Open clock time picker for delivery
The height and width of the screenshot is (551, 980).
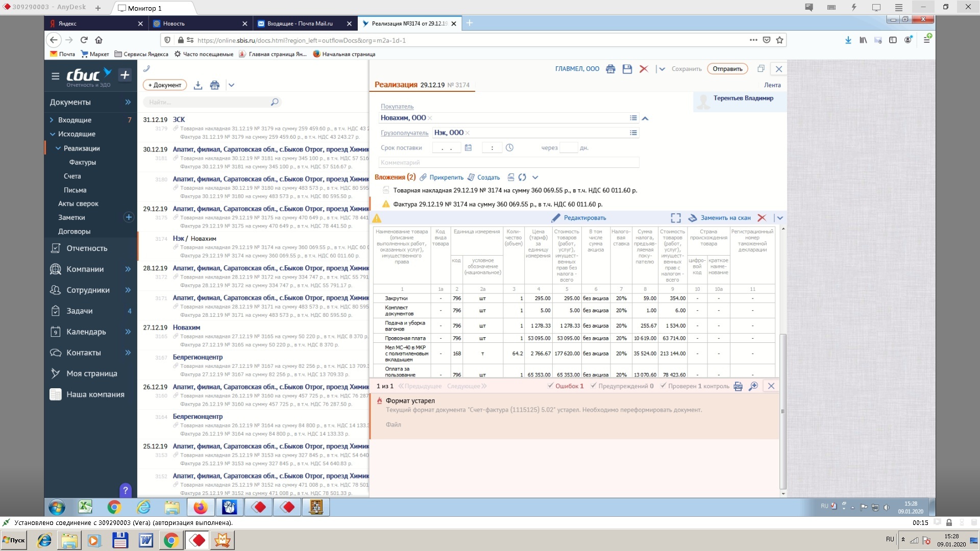click(x=509, y=148)
